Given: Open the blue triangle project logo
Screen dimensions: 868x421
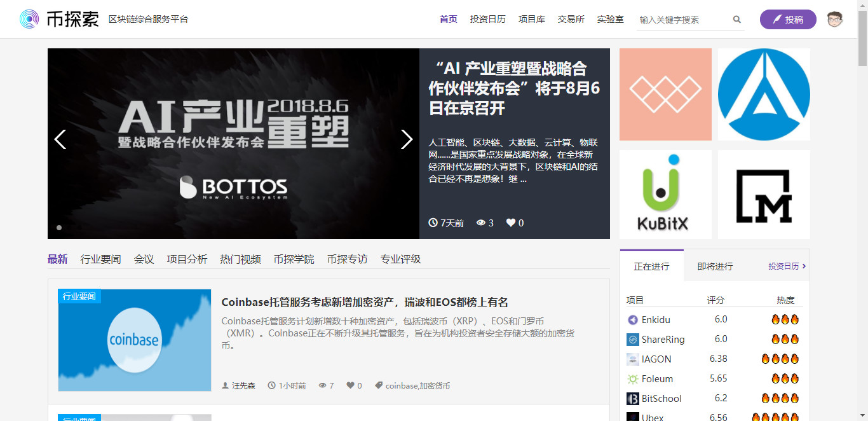Looking at the screenshot, I should (764, 94).
